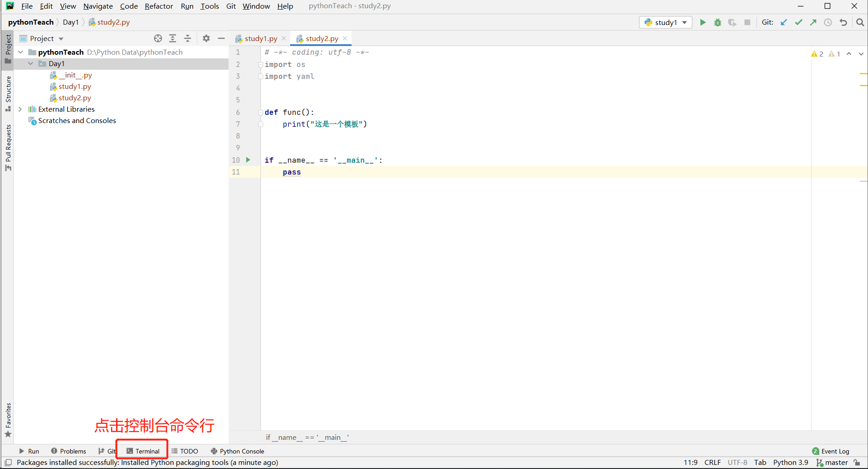Open the TODO tool window
The image size is (868, 469).
[184, 451]
